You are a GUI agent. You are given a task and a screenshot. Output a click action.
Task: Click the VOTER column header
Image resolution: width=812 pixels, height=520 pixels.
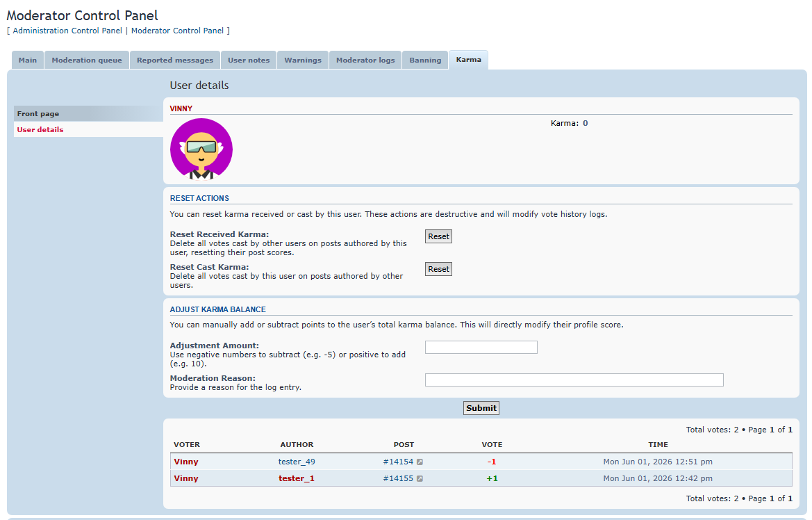point(187,445)
